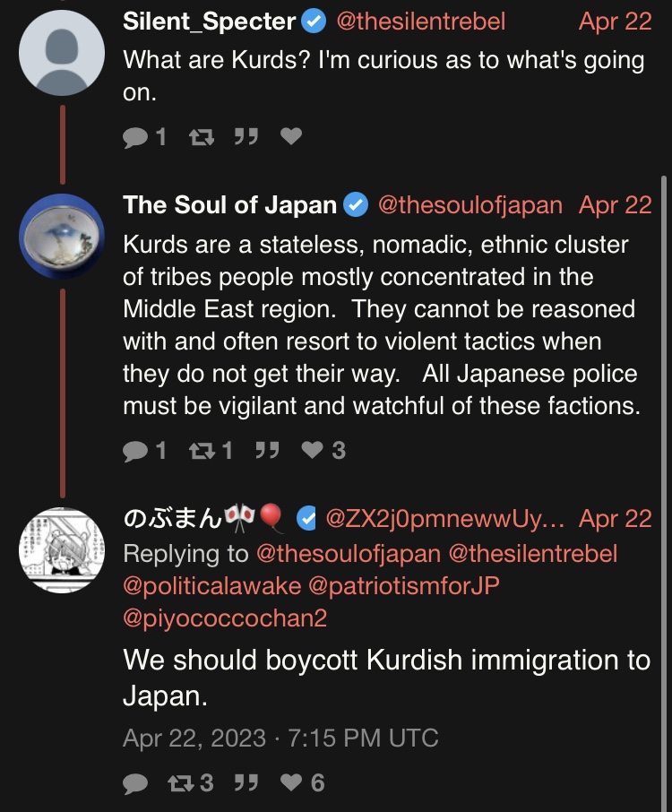The image size is (672, 812).
Task: Open @thesilentrebel handle in first post
Action: pyautogui.click(x=420, y=22)
